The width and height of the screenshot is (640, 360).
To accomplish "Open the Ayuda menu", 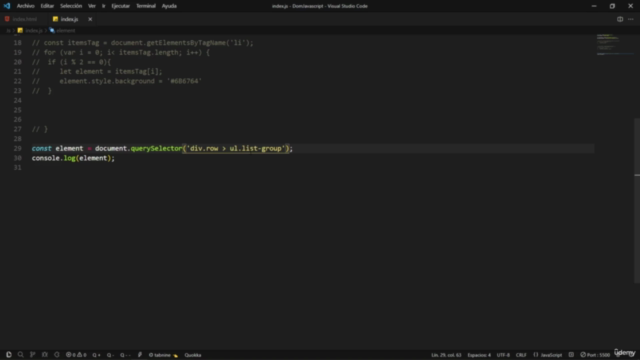I will coord(169,6).
